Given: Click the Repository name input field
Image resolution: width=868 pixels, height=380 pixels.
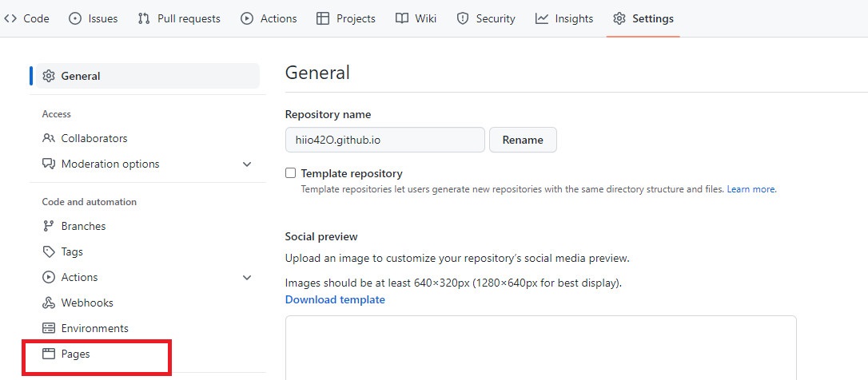Looking at the screenshot, I should point(384,140).
